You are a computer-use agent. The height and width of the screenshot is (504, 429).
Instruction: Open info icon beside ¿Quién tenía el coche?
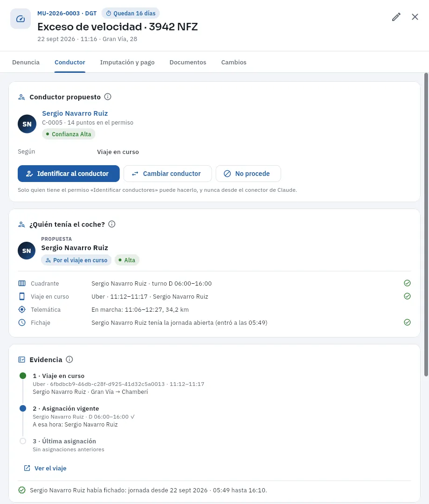click(x=112, y=224)
